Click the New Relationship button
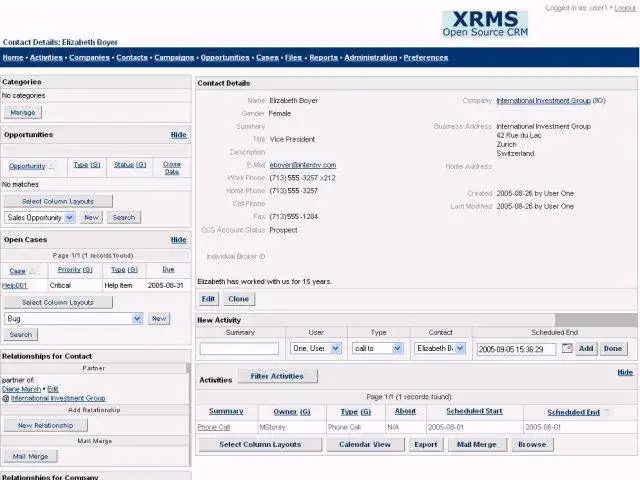Screen dimensions: 640x480 46,425
